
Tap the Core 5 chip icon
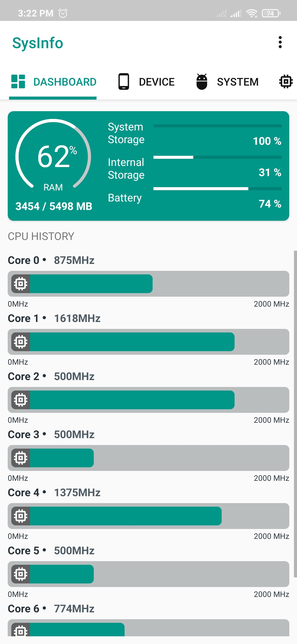[x=21, y=574]
